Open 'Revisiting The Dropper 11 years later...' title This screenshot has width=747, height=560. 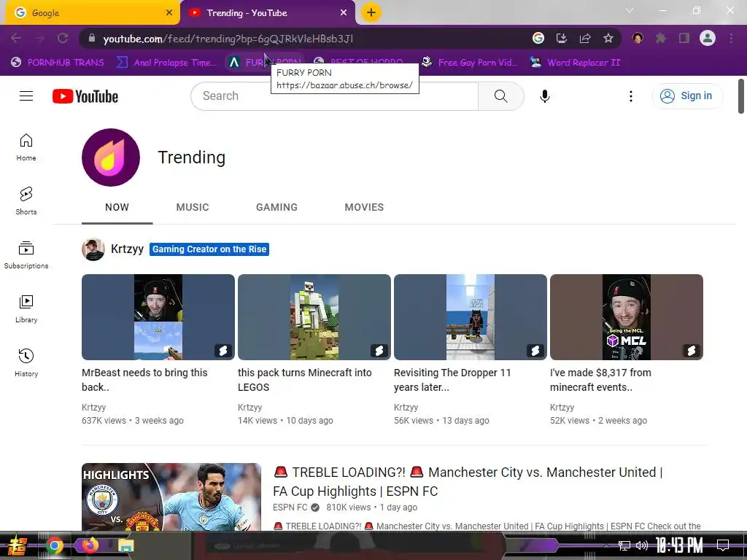click(x=452, y=379)
